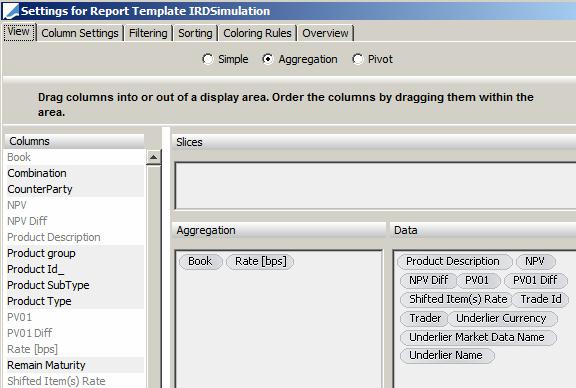Go to the Sorting tab
The height and width of the screenshot is (388, 576).
pos(195,33)
